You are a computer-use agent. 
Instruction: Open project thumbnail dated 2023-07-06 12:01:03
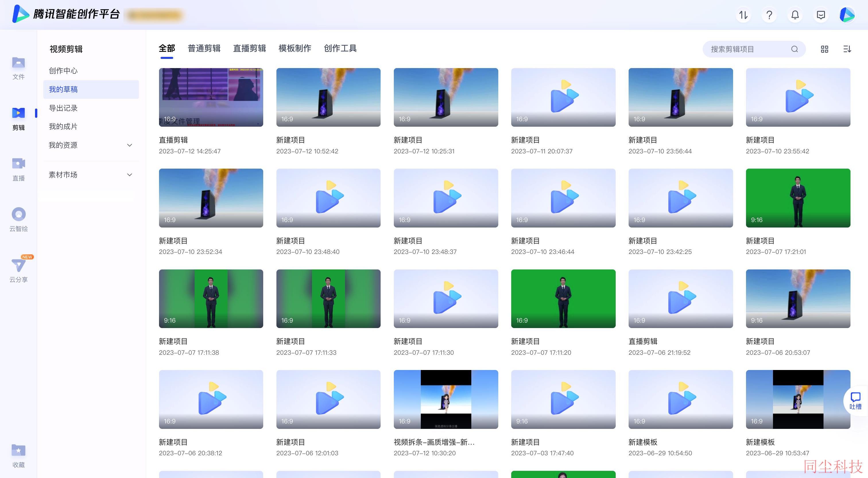pyautogui.click(x=328, y=399)
